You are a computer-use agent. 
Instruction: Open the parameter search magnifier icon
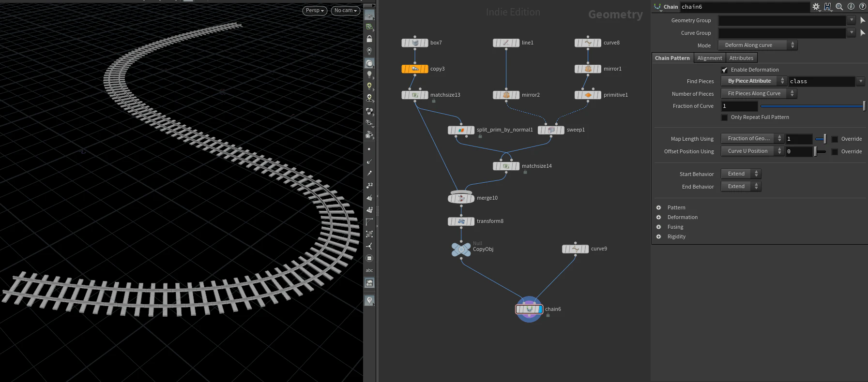[x=839, y=7]
